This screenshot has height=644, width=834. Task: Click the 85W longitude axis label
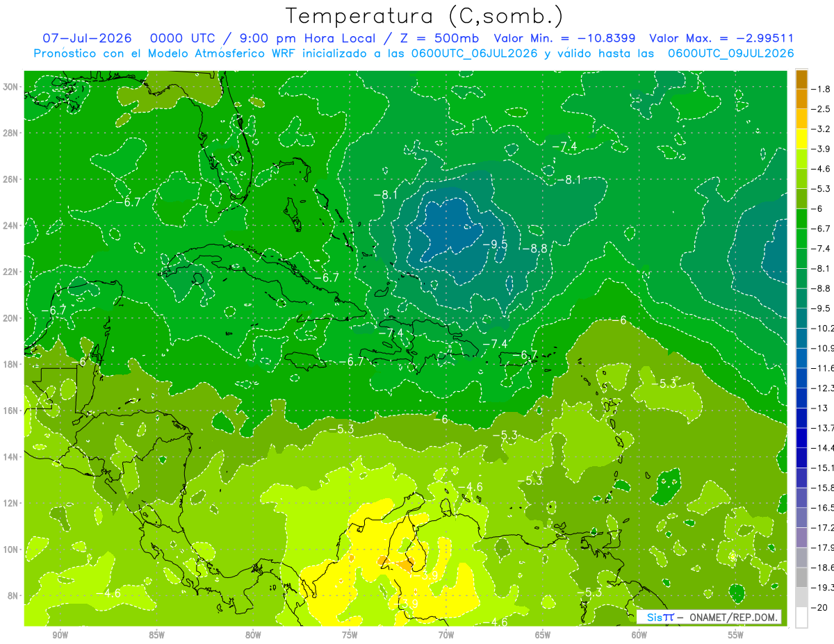pos(156,635)
